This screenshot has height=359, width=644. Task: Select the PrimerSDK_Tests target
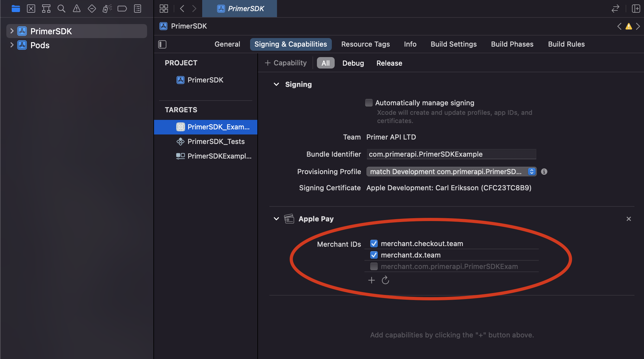pos(216,141)
